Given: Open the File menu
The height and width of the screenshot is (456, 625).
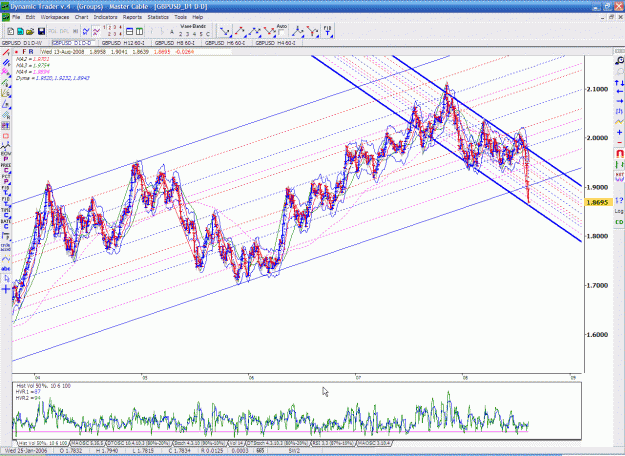Looking at the screenshot, I should (x=16, y=17).
